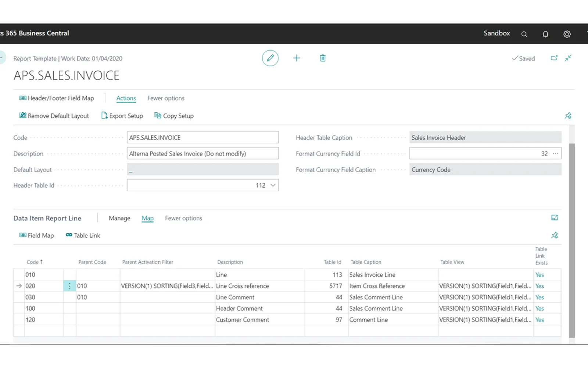This screenshot has height=368, width=588.
Task: Click Export Setup action
Action: 122,116
